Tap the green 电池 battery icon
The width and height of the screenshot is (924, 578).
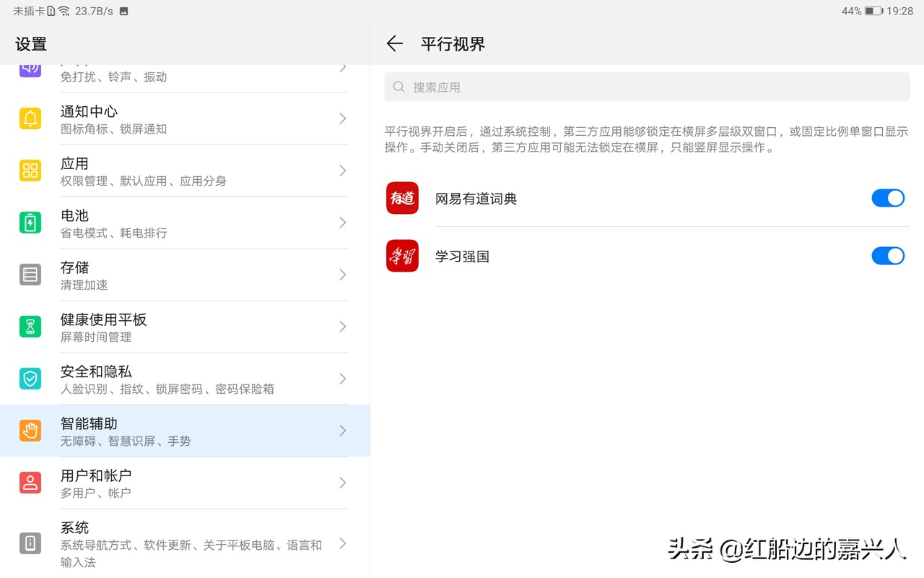(30, 223)
